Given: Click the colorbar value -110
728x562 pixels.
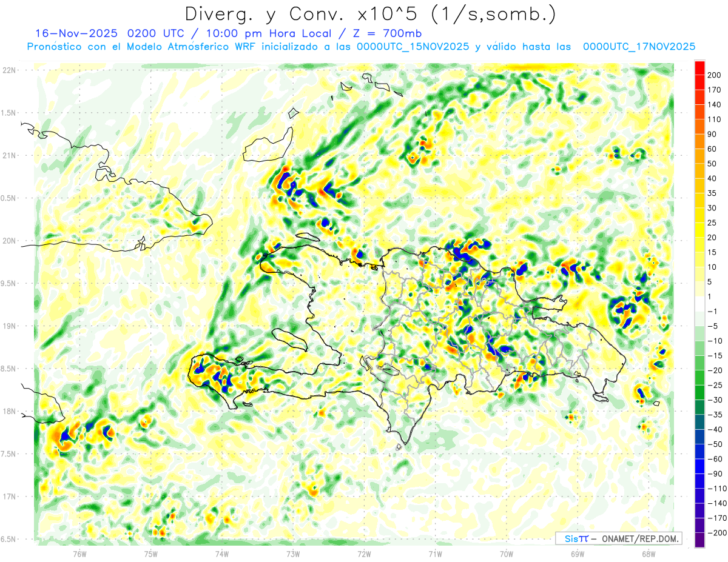Looking at the screenshot, I should [x=717, y=489].
